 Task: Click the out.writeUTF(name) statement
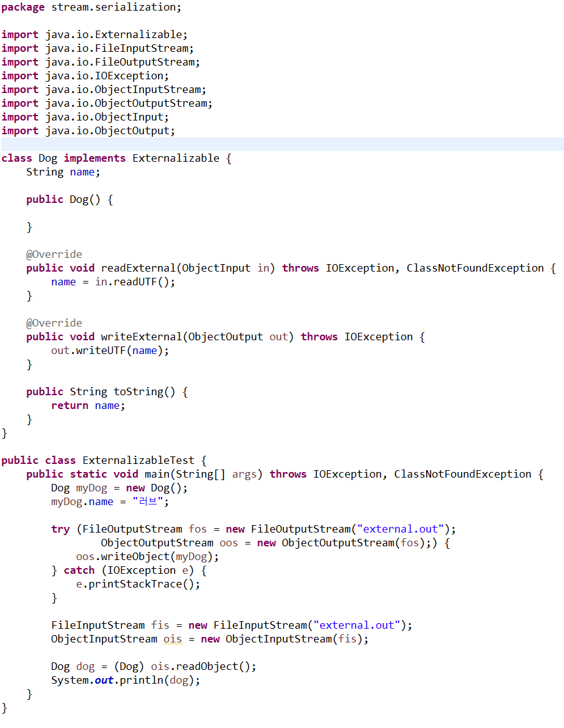pyautogui.click(x=110, y=351)
